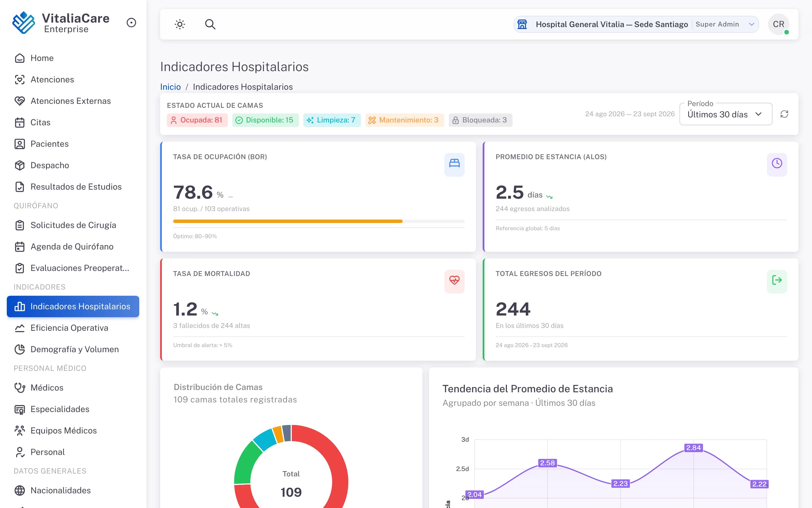Open Citas in the sidebar
Image resolution: width=812 pixels, height=508 pixels.
coord(73,123)
